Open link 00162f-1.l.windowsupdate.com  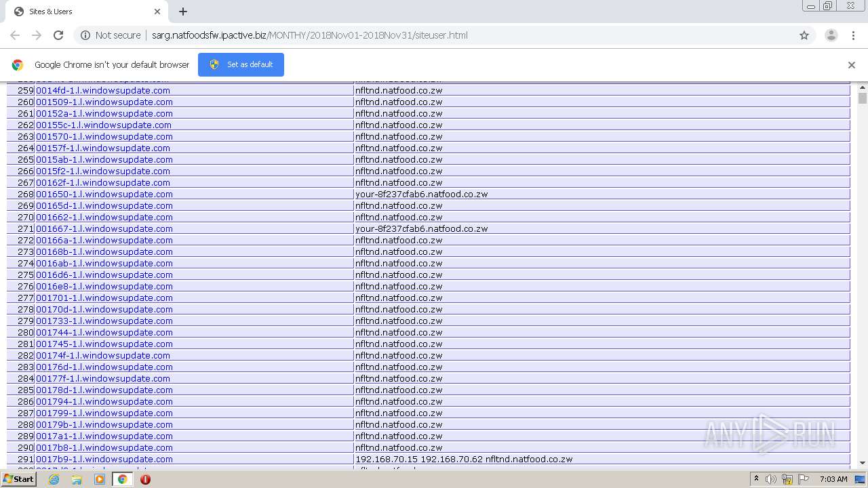[103, 182]
